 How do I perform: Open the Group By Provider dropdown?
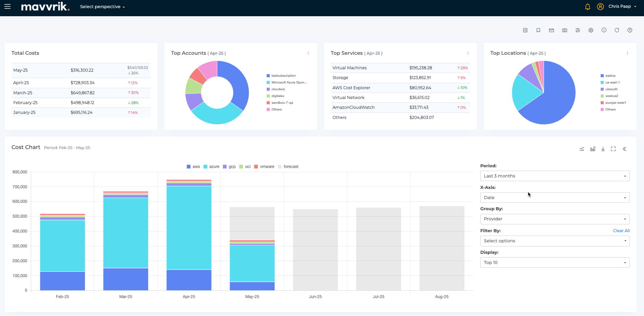pyautogui.click(x=555, y=219)
